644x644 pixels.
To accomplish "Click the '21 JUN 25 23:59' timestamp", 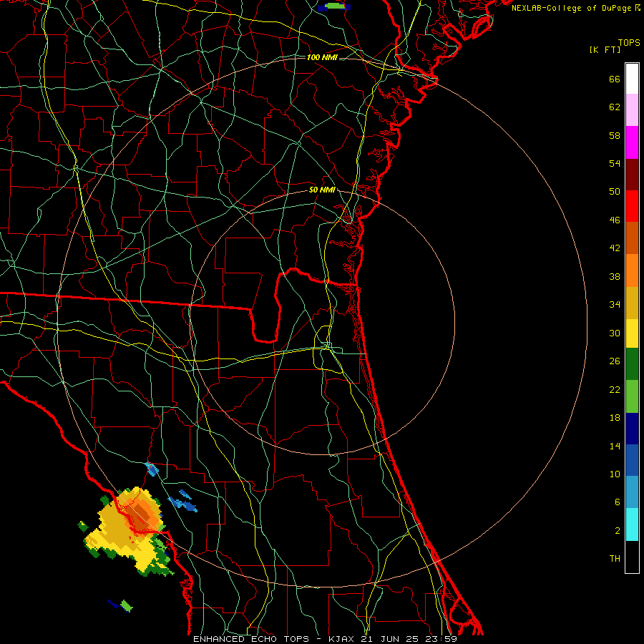I will (409, 639).
